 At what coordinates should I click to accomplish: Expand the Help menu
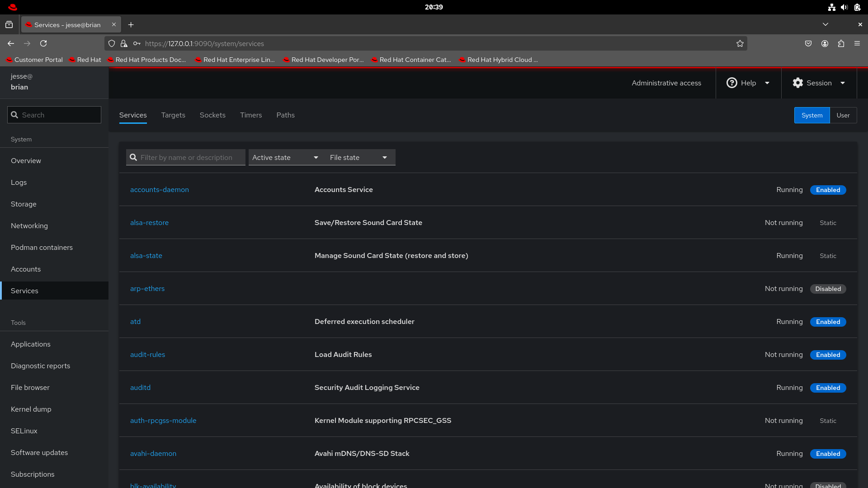[748, 83]
